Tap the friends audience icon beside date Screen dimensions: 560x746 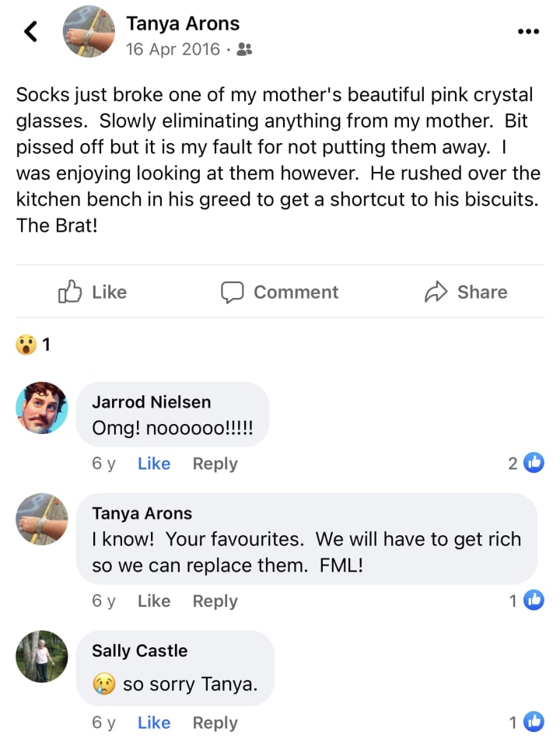pyautogui.click(x=244, y=49)
